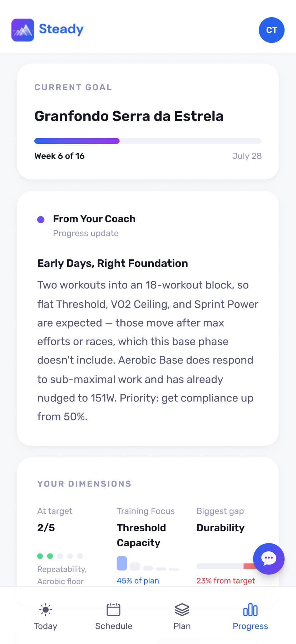Viewport: 296px width, 644px height.
Task: Open the Granfondo Serra da Estrela goal
Action: point(129,116)
